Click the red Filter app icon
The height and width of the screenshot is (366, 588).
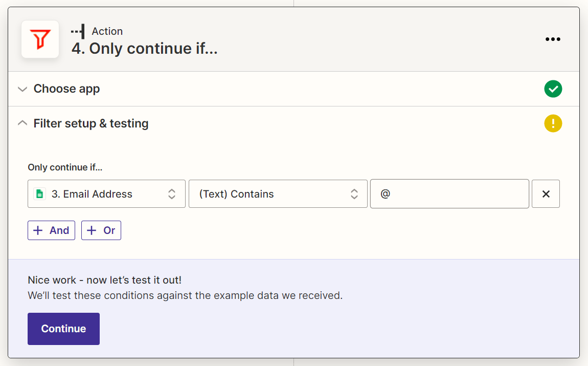click(x=40, y=39)
